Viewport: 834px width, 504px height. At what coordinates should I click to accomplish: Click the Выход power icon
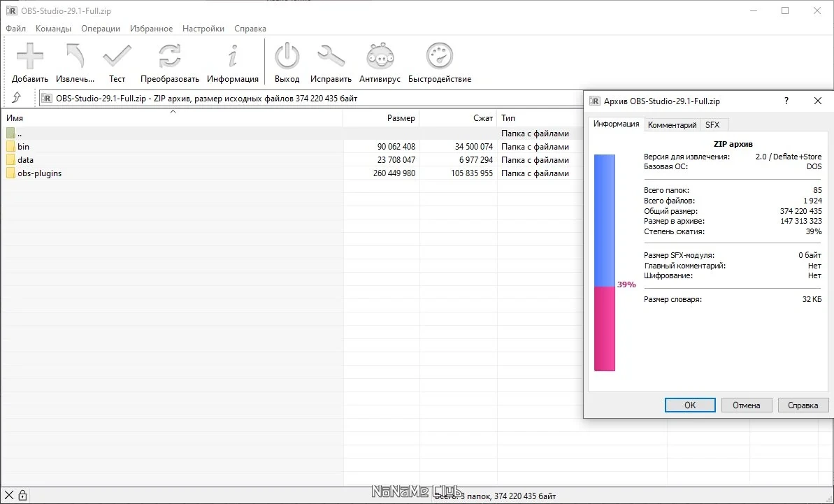(287, 57)
